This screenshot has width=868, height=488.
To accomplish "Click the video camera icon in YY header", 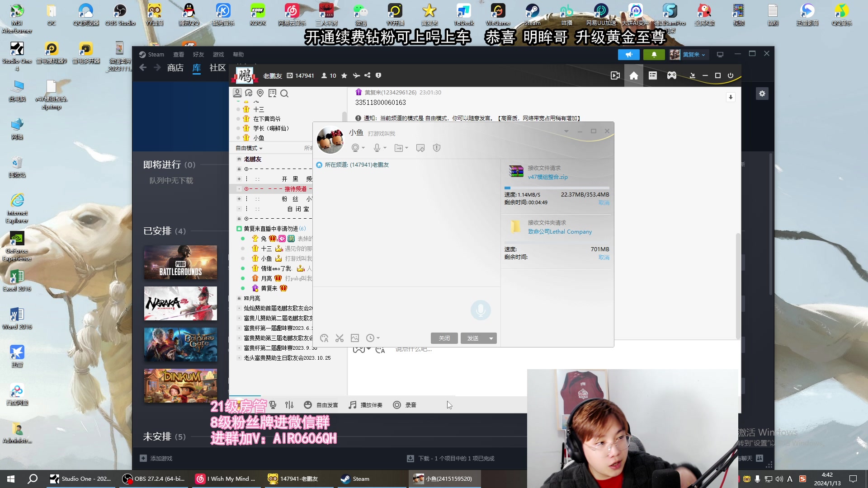I will click(x=615, y=76).
